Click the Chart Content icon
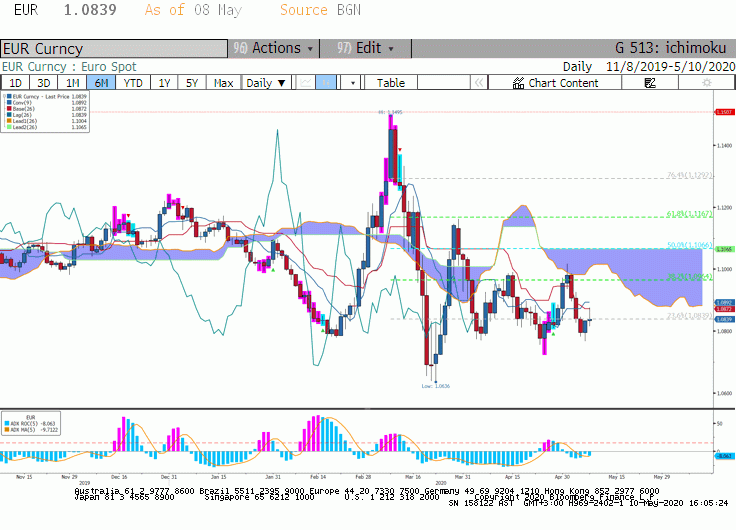The height and width of the screenshot is (530, 736). 518,83
